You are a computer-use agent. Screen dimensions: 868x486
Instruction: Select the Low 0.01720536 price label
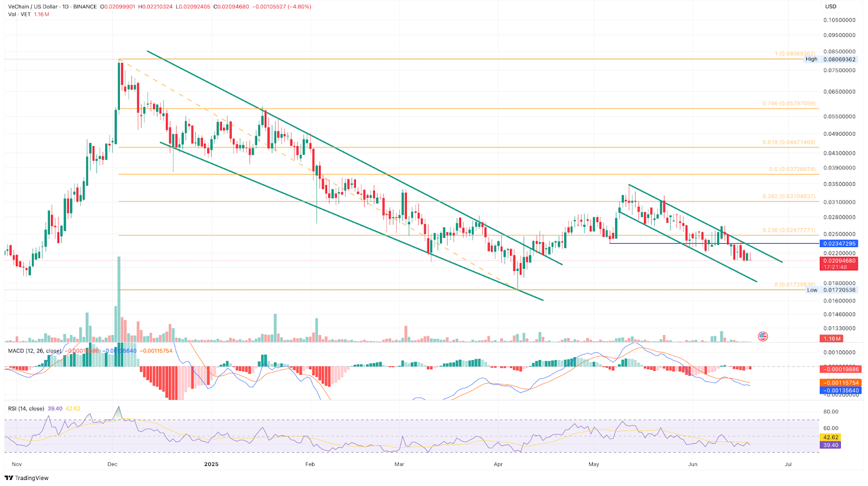click(831, 290)
